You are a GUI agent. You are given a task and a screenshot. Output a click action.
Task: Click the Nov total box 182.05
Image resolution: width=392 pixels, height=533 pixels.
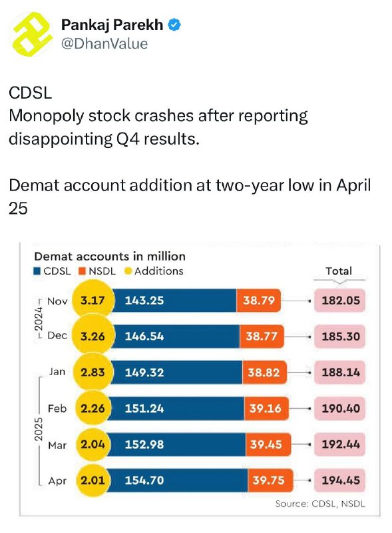pos(339,300)
